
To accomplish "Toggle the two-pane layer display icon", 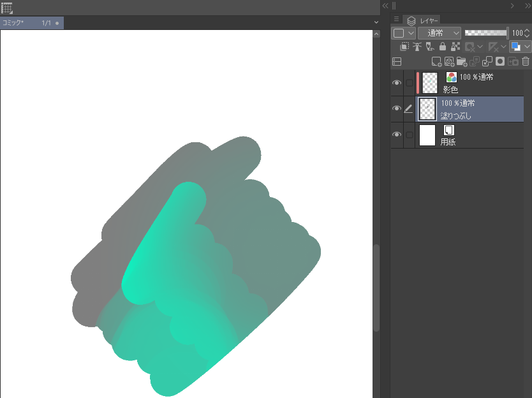I will point(397,61).
